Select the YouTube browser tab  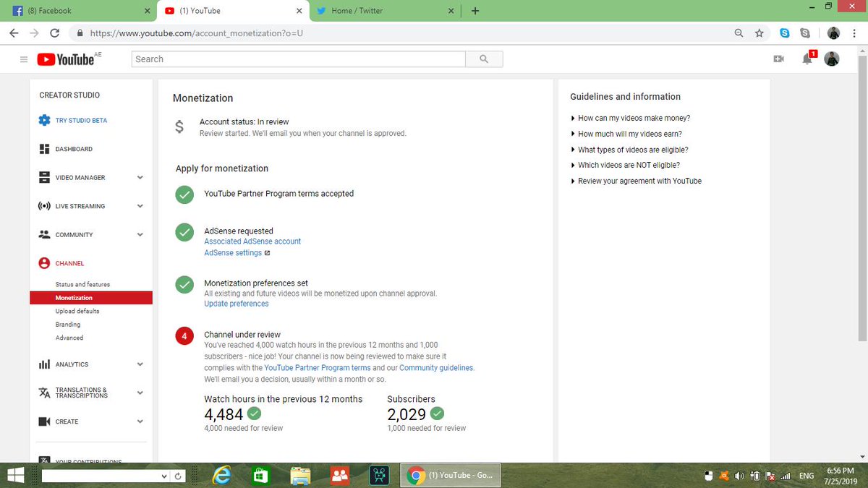click(232, 11)
